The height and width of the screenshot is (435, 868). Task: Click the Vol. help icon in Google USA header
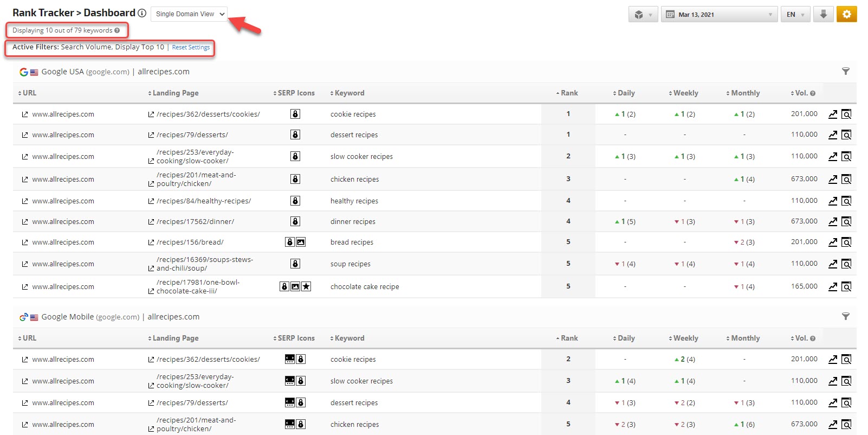[813, 93]
